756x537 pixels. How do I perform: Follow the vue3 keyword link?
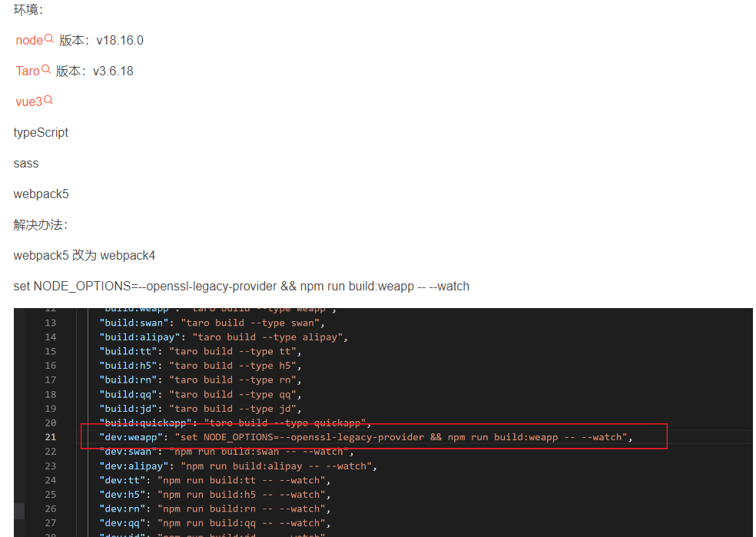29,101
